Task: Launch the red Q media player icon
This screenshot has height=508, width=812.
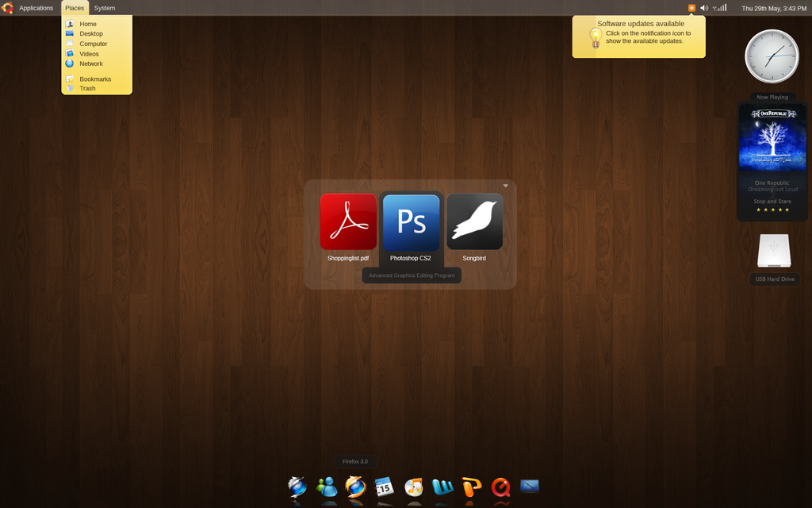Action: (500, 487)
